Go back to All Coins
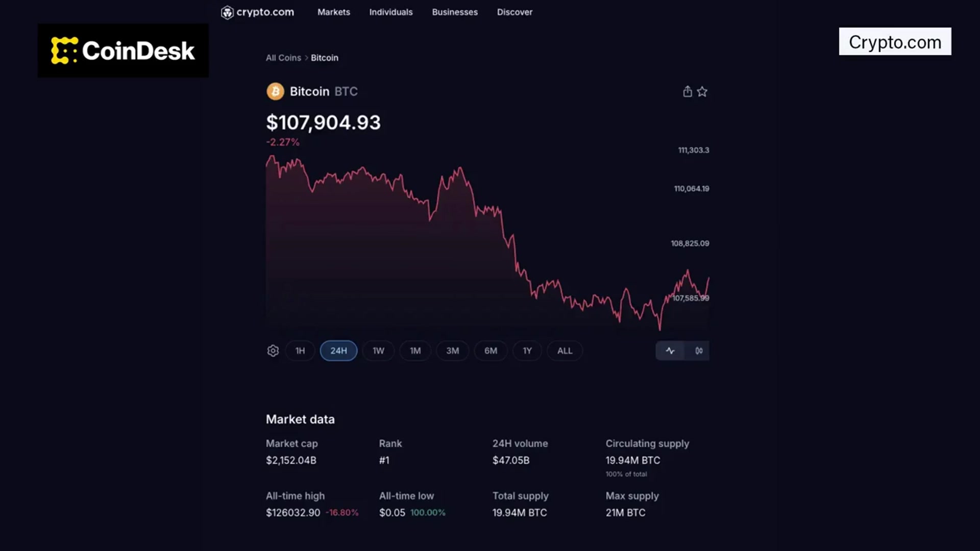The width and height of the screenshot is (980, 551). click(283, 58)
